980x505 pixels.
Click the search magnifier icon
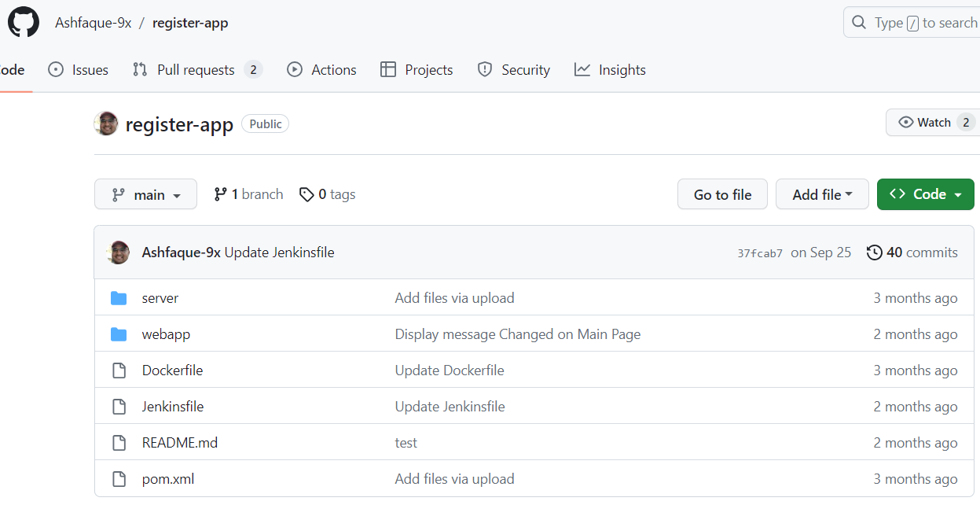pos(859,23)
